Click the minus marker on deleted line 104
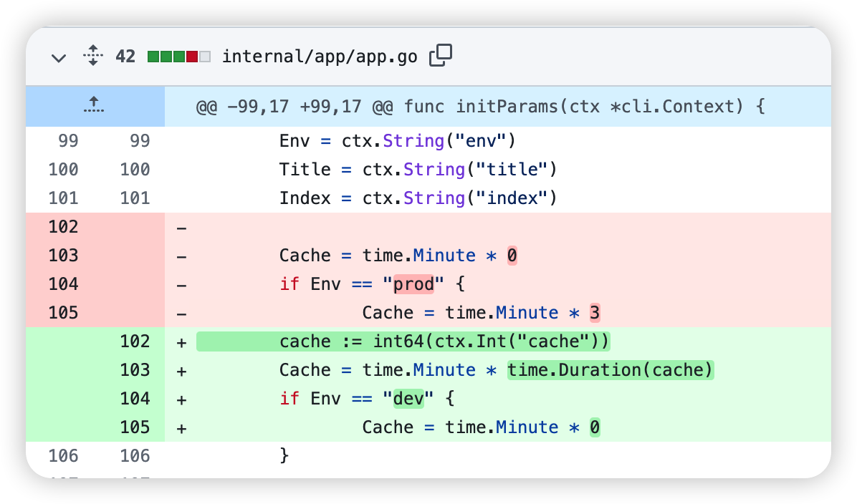Screen dimensions: 857x504 click(181, 284)
